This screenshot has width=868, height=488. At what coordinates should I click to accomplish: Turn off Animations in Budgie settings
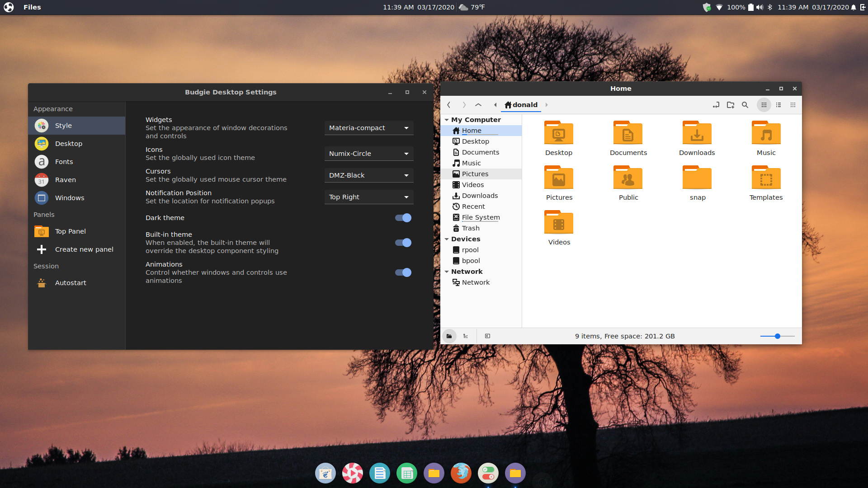coord(402,272)
